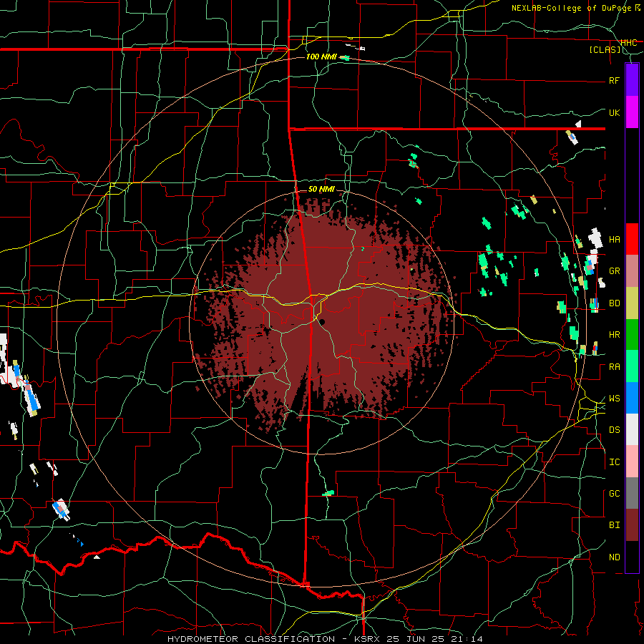Screen dimensions: 644x644
Task: Click the Hydrometeor Classification KSRX timestamp caption
Action: tap(325, 639)
